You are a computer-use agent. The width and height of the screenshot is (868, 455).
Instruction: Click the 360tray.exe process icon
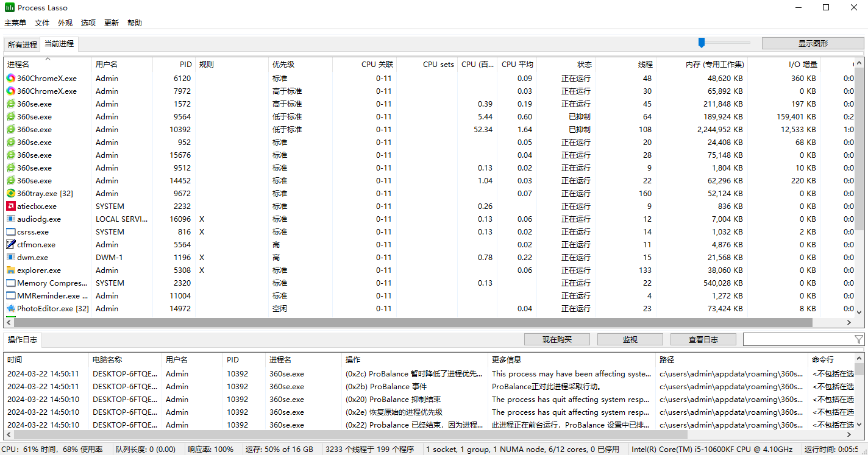(11, 193)
